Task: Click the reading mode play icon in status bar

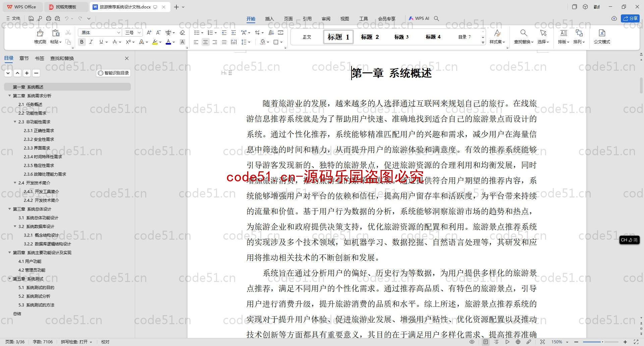Action: tap(507, 342)
